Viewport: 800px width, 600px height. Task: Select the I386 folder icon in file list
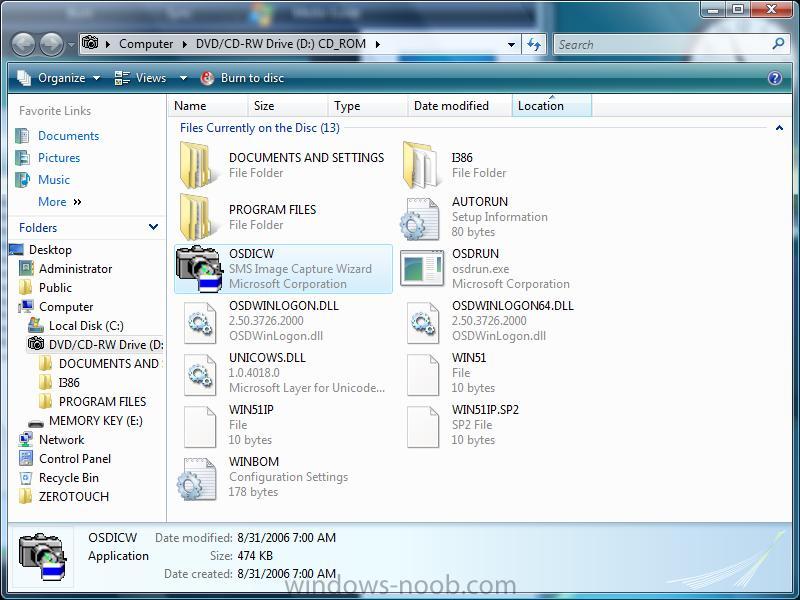(420, 165)
